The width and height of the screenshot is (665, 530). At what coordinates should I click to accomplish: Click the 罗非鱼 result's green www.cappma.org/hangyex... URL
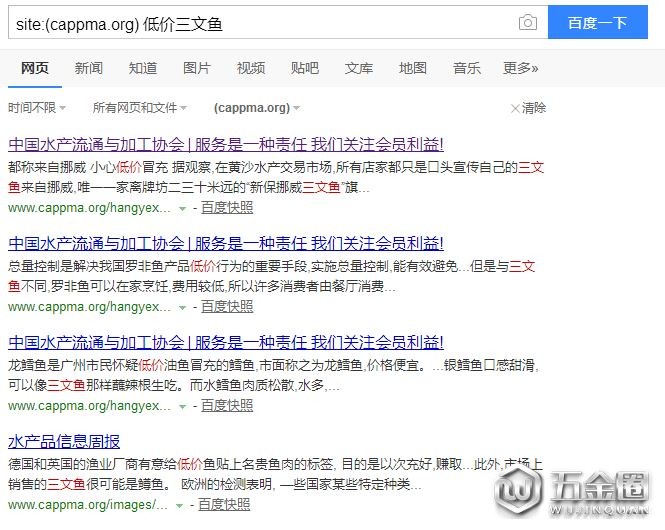[89, 307]
